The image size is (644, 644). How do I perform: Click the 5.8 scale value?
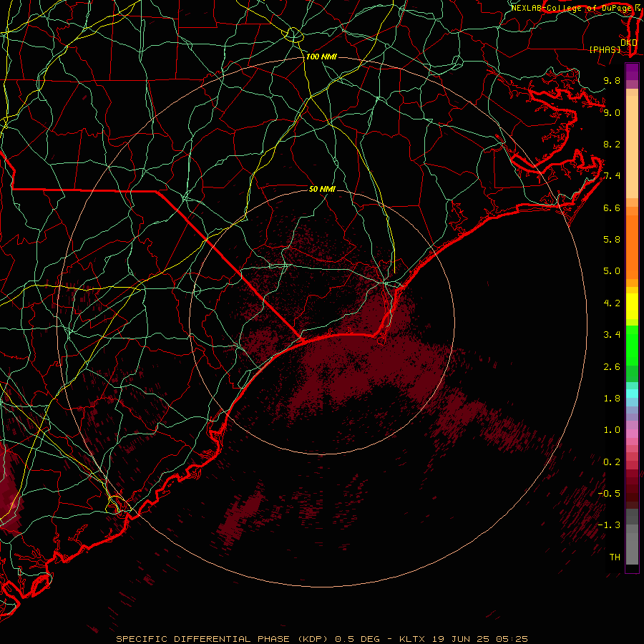coord(612,240)
